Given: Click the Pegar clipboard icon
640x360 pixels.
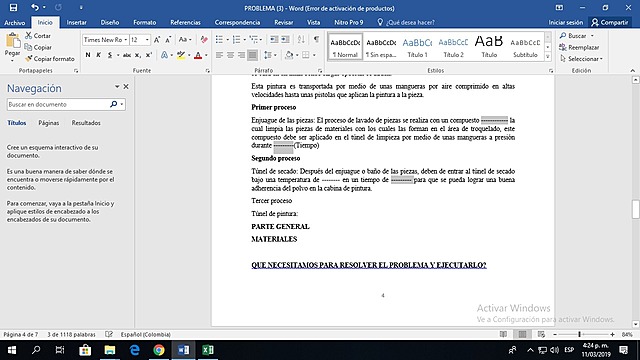Looking at the screenshot, I should (x=13, y=41).
